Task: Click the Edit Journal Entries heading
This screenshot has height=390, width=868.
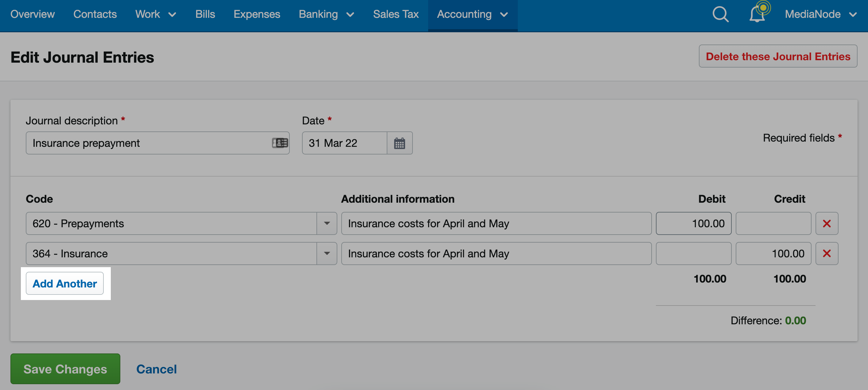Action: [82, 57]
